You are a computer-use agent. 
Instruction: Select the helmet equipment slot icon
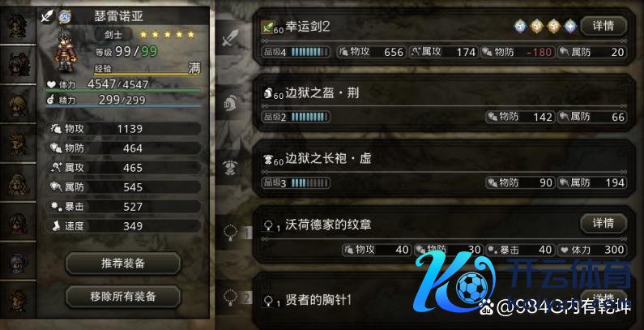pyautogui.click(x=228, y=103)
